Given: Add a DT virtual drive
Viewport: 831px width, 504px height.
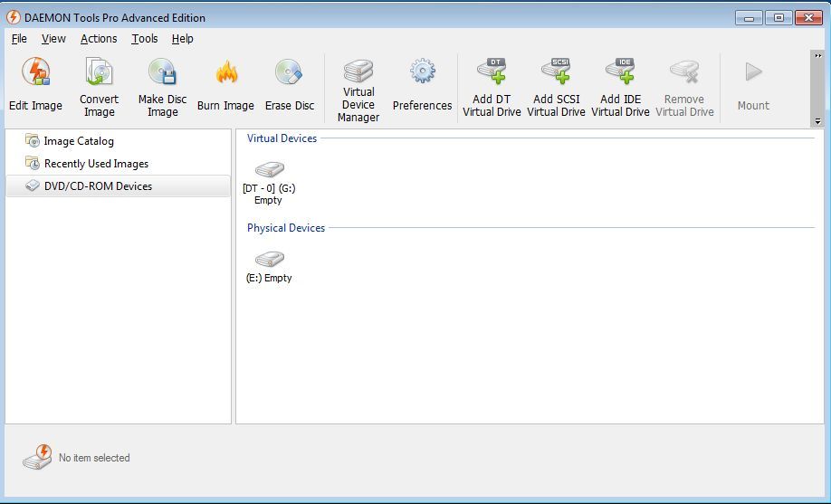Looking at the screenshot, I should (x=492, y=88).
